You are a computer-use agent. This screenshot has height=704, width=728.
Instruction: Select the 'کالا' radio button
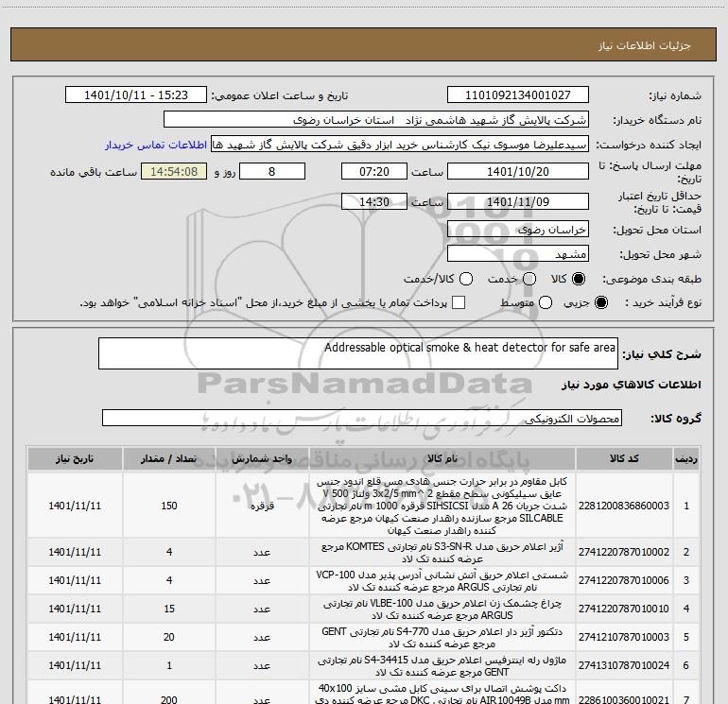click(579, 280)
